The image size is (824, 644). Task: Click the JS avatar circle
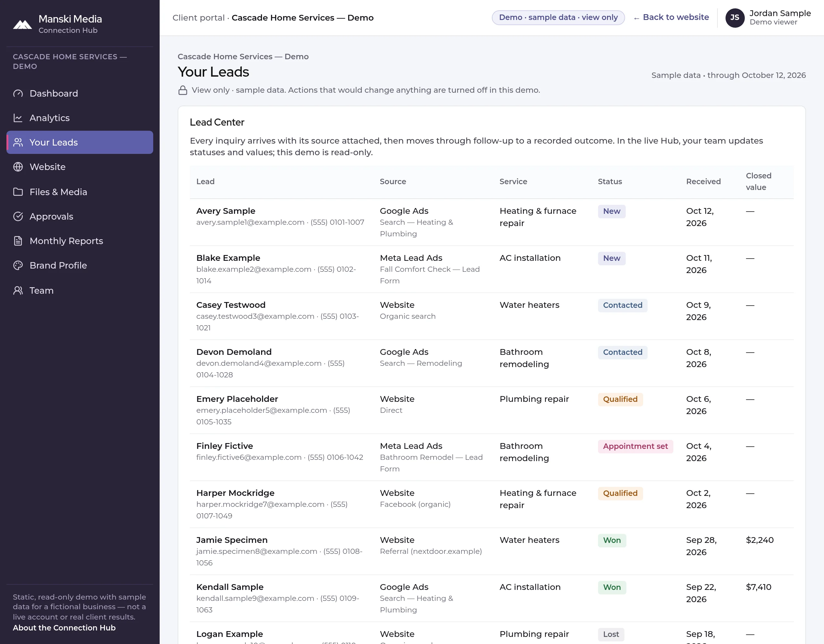click(x=735, y=18)
